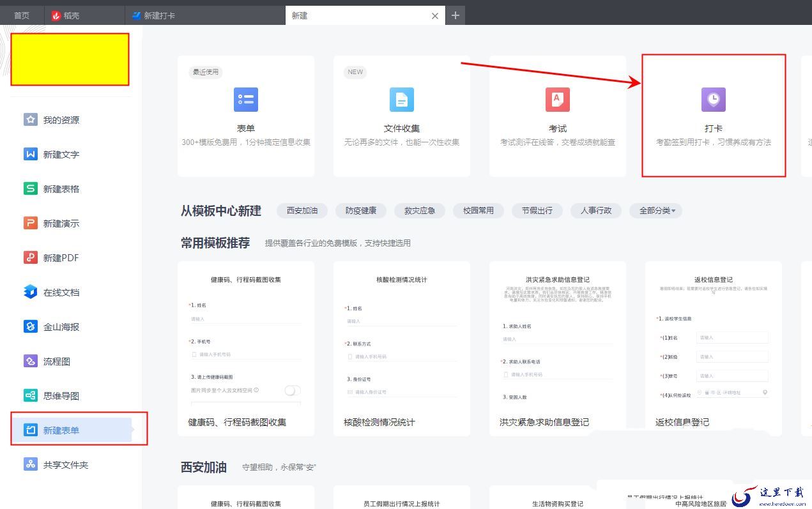This screenshot has height=509, width=812.
Task: Click the 思维导图 mind map icon
Action: coord(31,395)
